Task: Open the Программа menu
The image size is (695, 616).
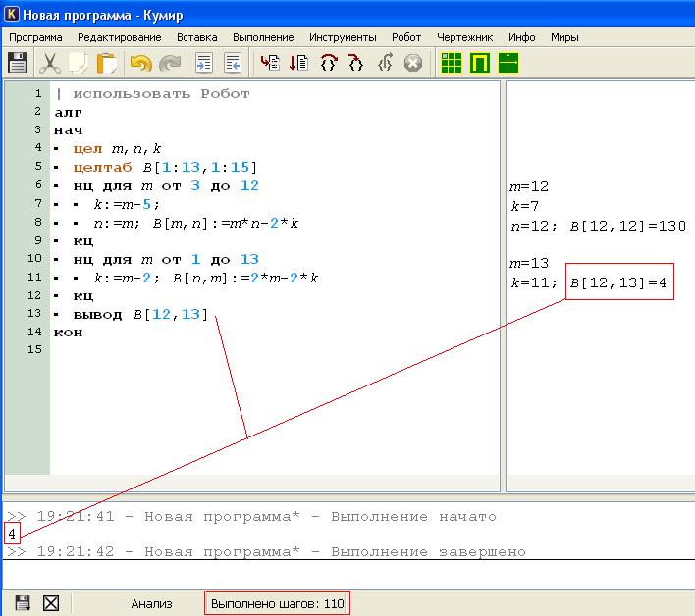Action: 35,37
